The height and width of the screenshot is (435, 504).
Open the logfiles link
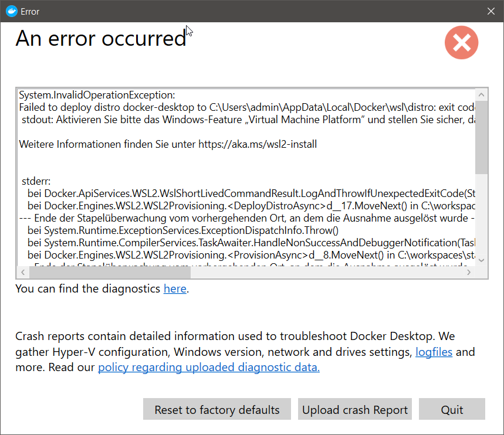[x=434, y=352]
